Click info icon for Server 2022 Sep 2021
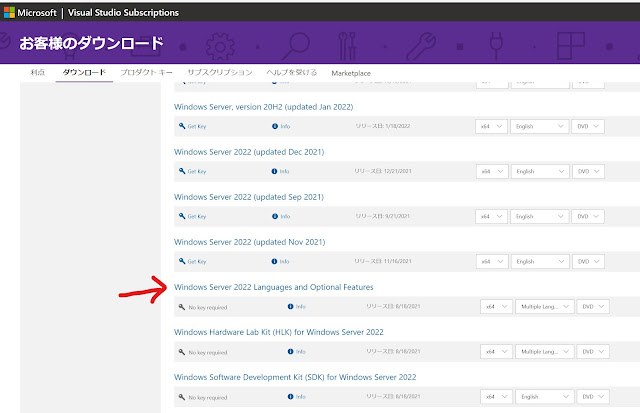 point(275,216)
